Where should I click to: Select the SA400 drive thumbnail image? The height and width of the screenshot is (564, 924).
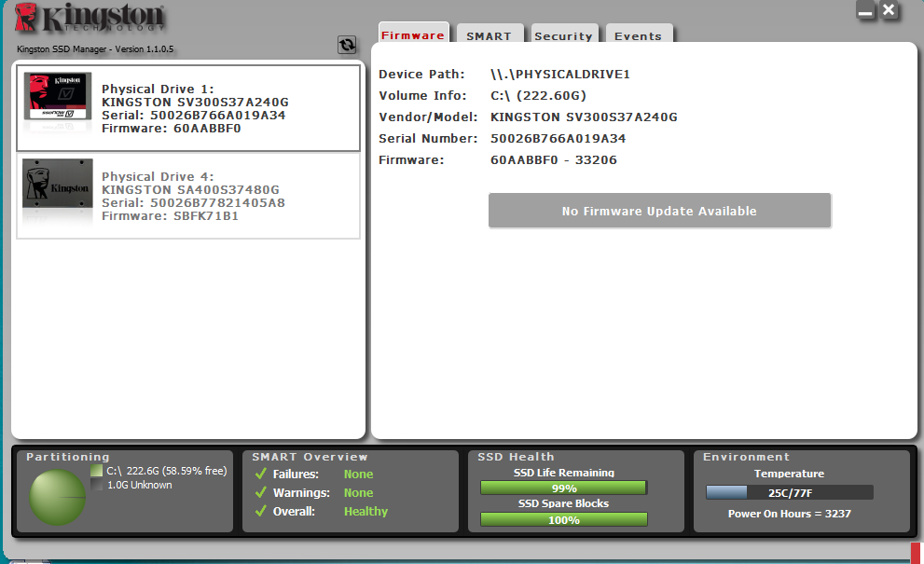58,184
